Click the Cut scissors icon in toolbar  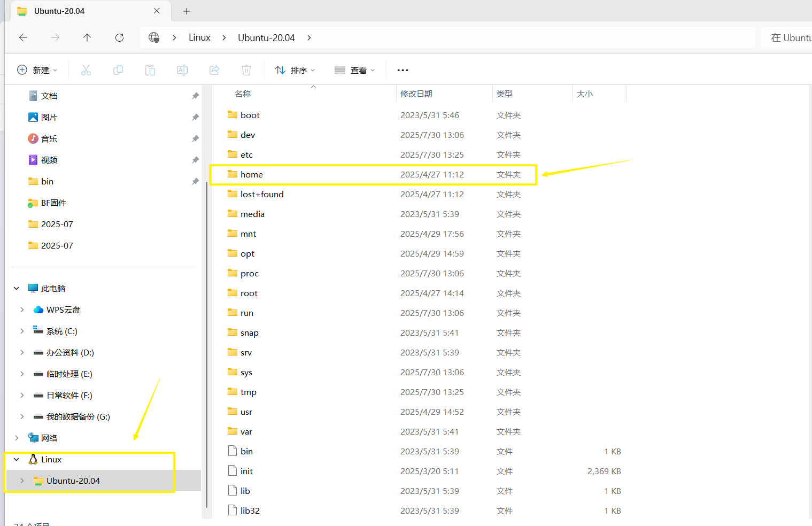click(x=86, y=70)
